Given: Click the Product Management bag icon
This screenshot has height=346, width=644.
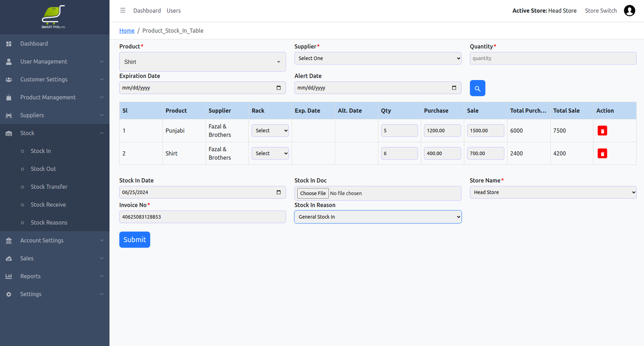Looking at the screenshot, I should (9, 97).
